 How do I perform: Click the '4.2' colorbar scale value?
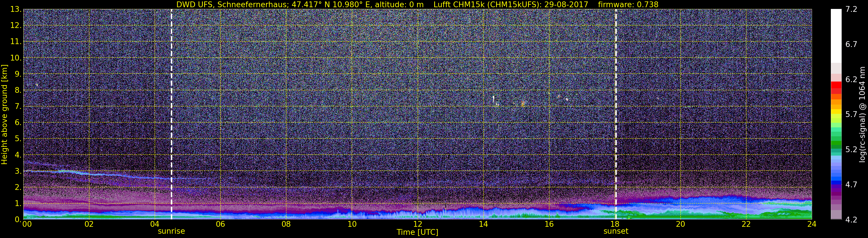click(851, 220)
